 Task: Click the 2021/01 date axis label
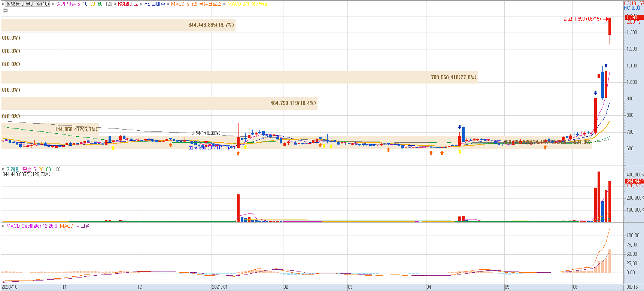220,287
